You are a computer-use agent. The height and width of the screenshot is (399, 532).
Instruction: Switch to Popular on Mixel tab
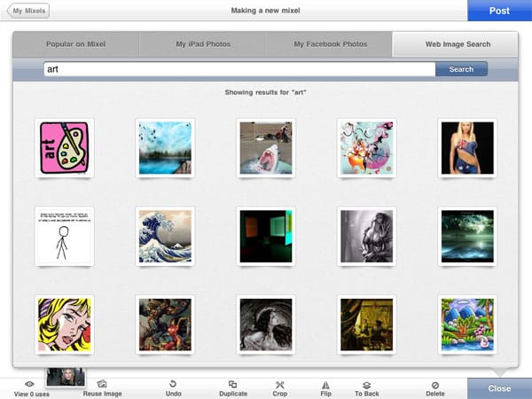click(75, 43)
